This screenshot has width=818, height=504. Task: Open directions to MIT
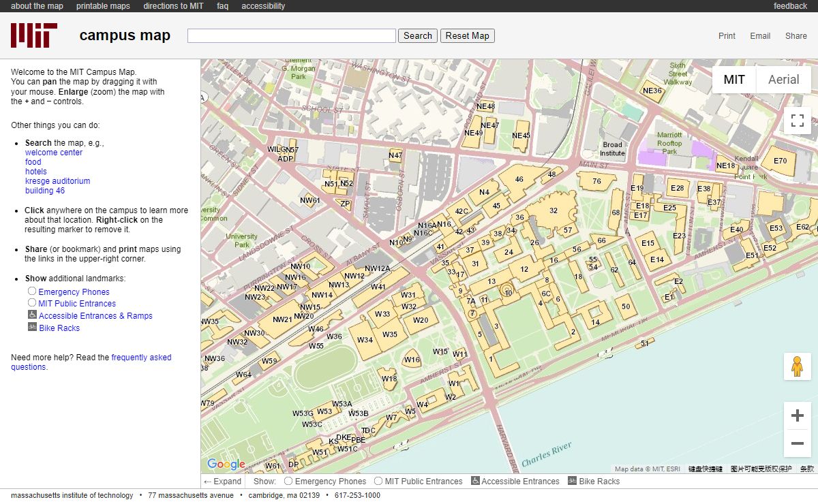pyautogui.click(x=173, y=6)
